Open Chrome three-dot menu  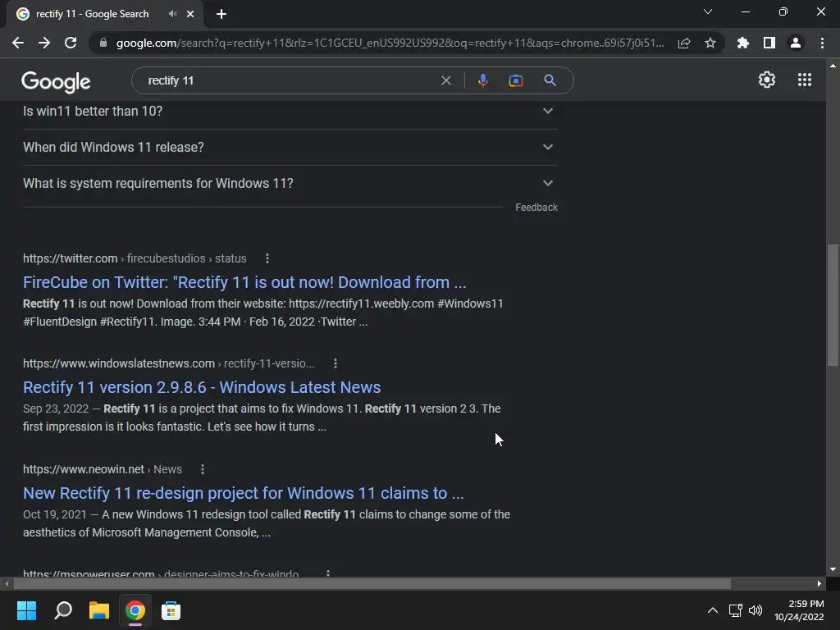coord(822,43)
